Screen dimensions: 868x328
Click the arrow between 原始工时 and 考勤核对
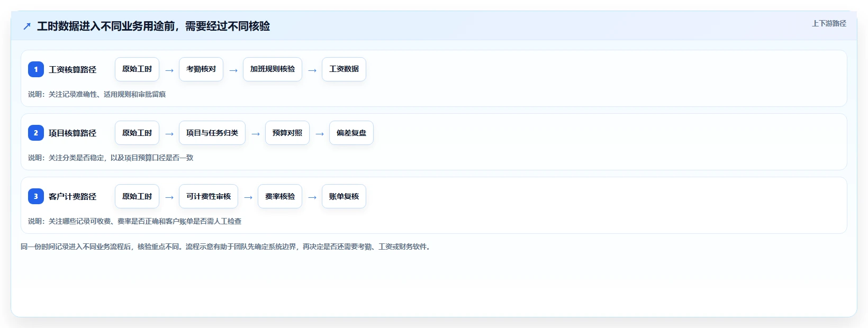169,70
